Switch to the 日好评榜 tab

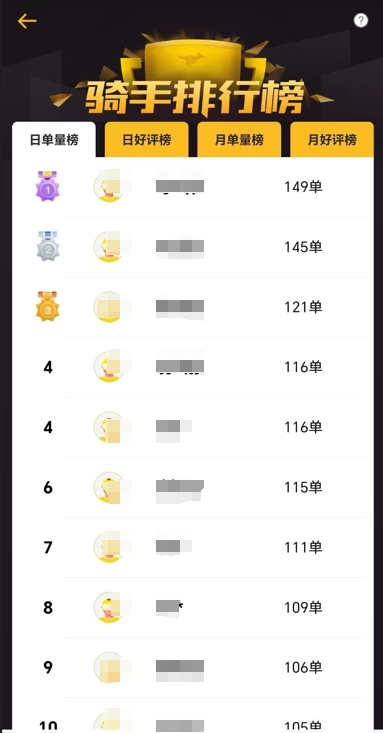(x=146, y=139)
